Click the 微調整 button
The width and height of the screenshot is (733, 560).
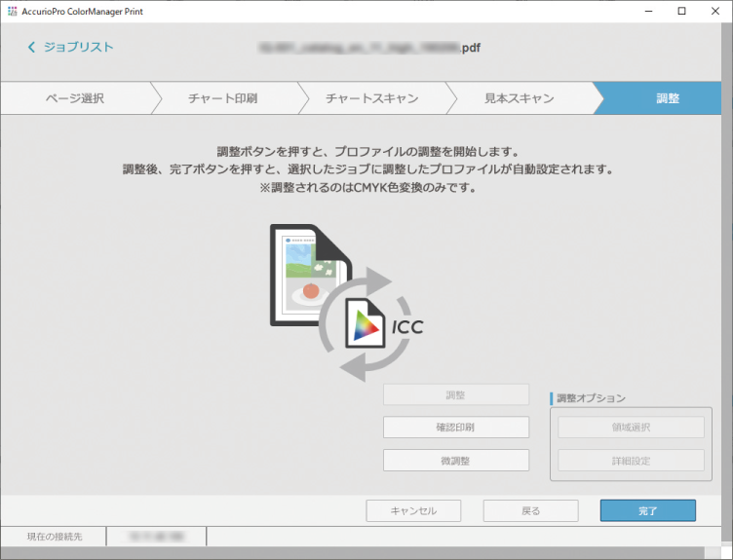[x=455, y=460]
